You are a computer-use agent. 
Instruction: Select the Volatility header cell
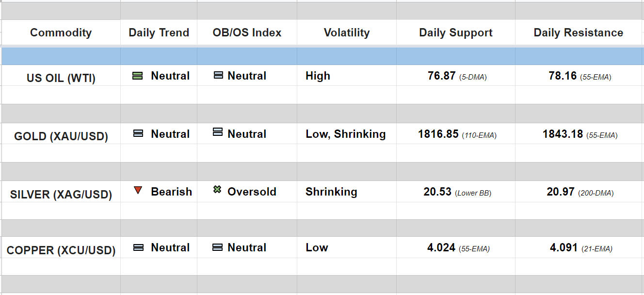346,33
